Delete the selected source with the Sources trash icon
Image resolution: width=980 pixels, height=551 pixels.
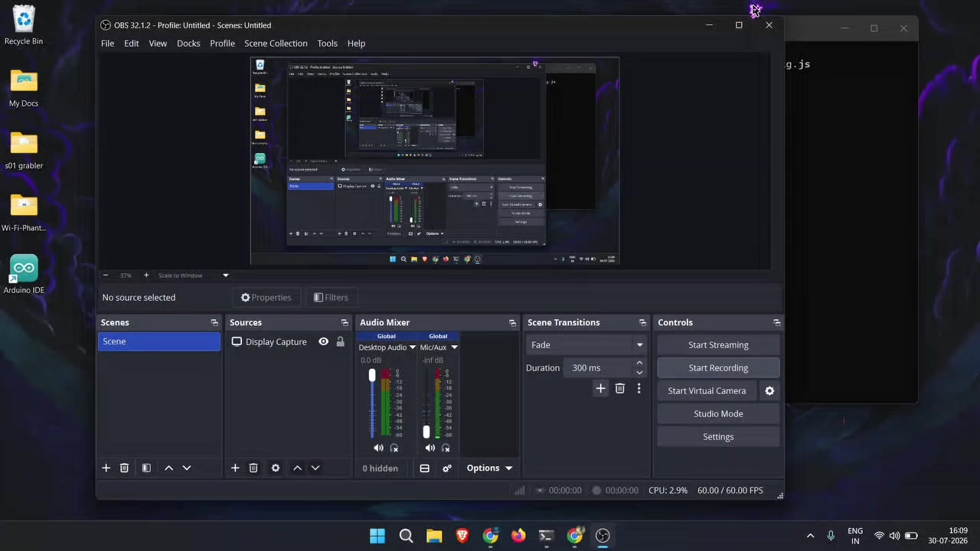pyautogui.click(x=253, y=468)
